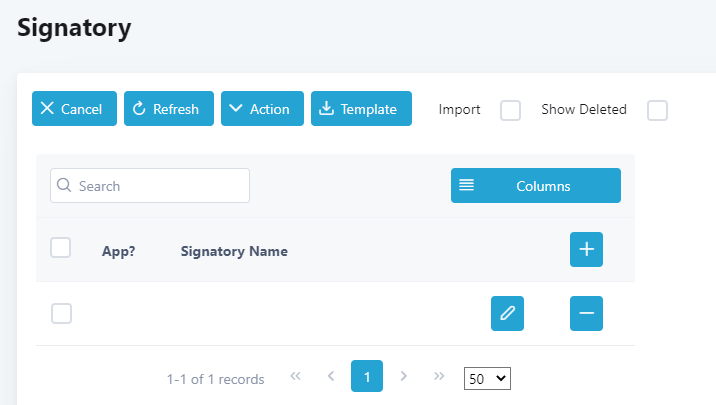Jump to the last page with the double-right arrows
Screen dimensions: 716x405
(x=439, y=376)
